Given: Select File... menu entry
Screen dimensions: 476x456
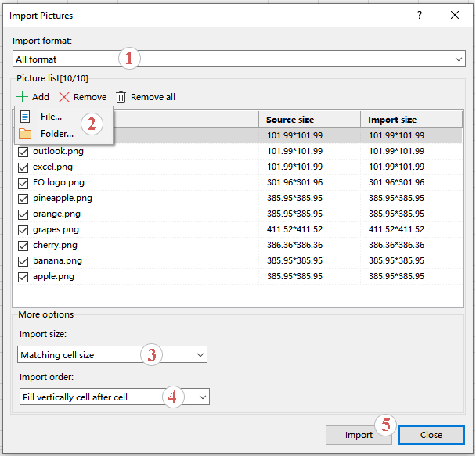Looking at the screenshot, I should (52, 117).
